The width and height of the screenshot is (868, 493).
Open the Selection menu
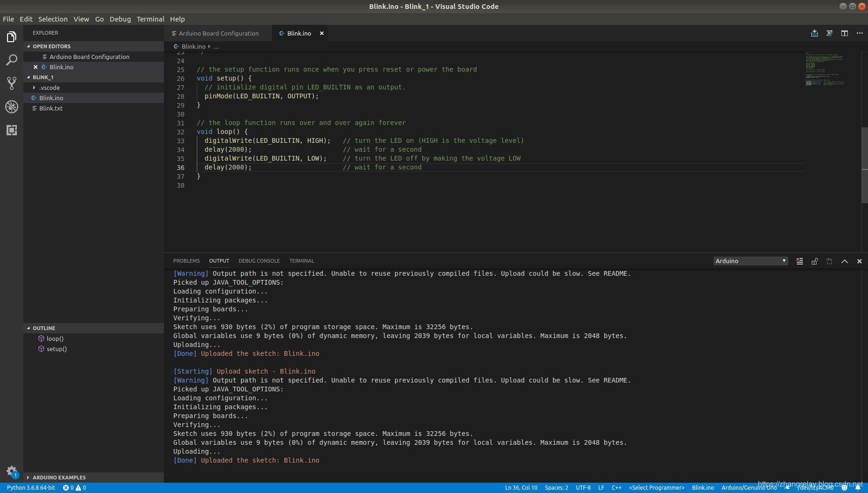pyautogui.click(x=53, y=19)
